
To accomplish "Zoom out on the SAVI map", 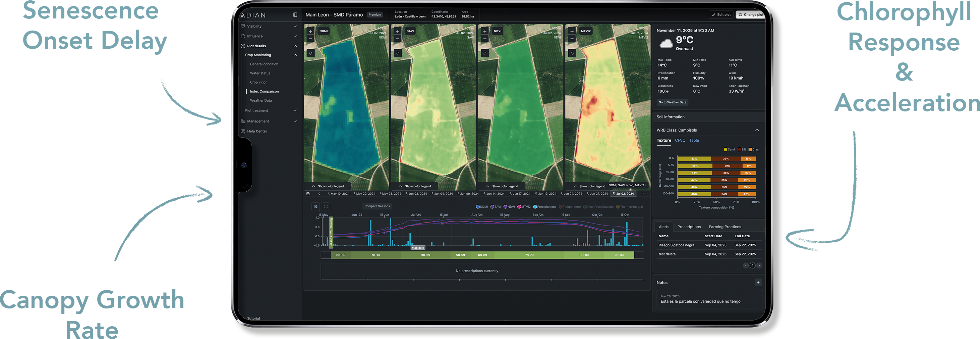I will (x=398, y=39).
